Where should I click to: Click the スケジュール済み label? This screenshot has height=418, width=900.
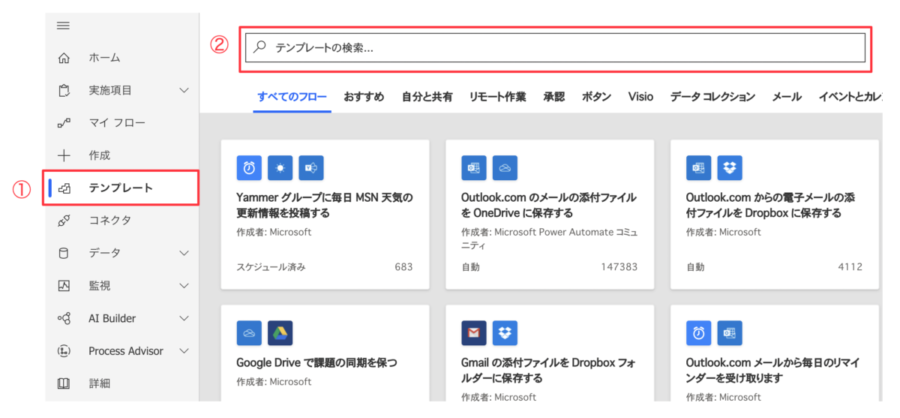tap(271, 267)
